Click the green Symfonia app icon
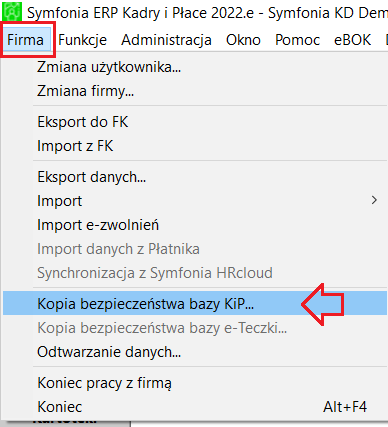388x427 pixels. coord(12,11)
